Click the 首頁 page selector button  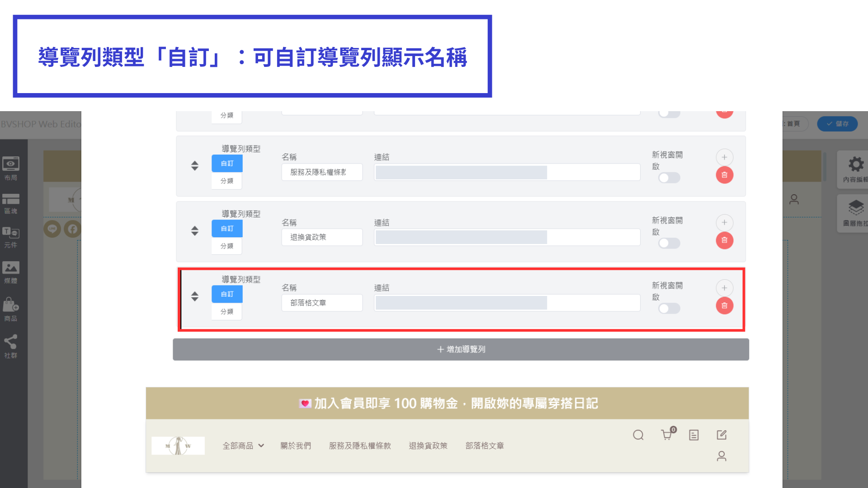(795, 123)
